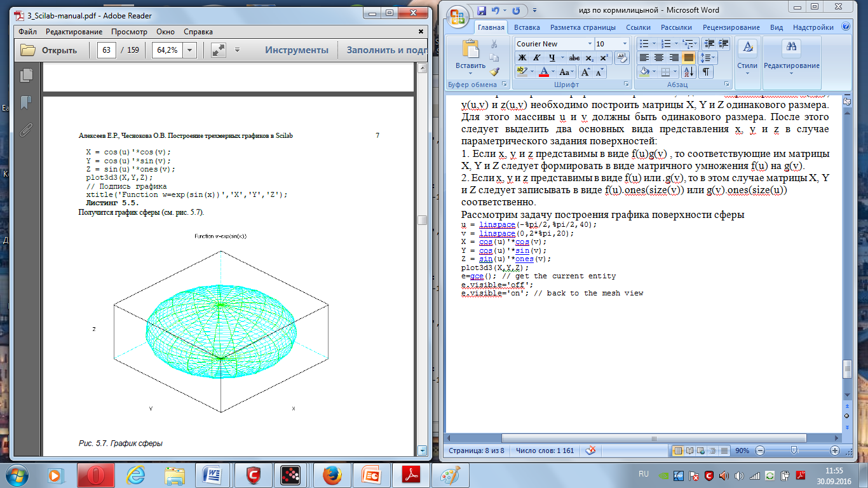Viewport: 868px width, 488px height.
Task: Click the Инструменты button in Adobe Reader
Action: (297, 50)
